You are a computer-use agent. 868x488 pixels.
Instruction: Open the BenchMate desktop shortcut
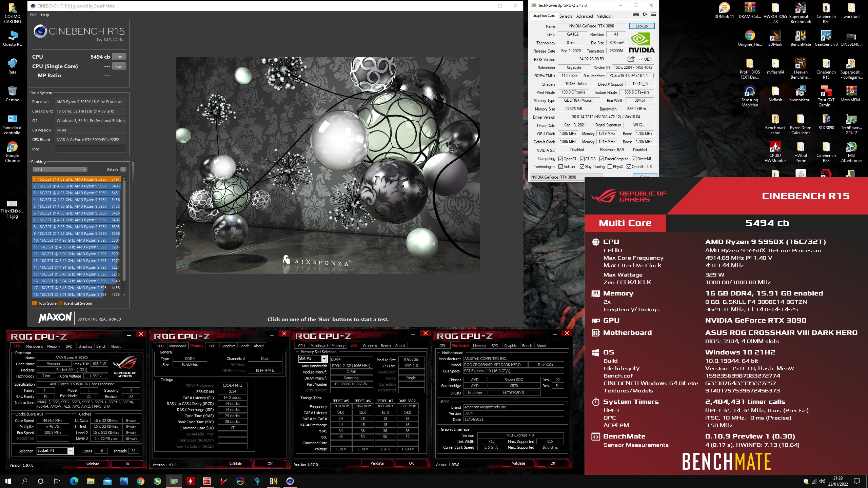click(801, 39)
